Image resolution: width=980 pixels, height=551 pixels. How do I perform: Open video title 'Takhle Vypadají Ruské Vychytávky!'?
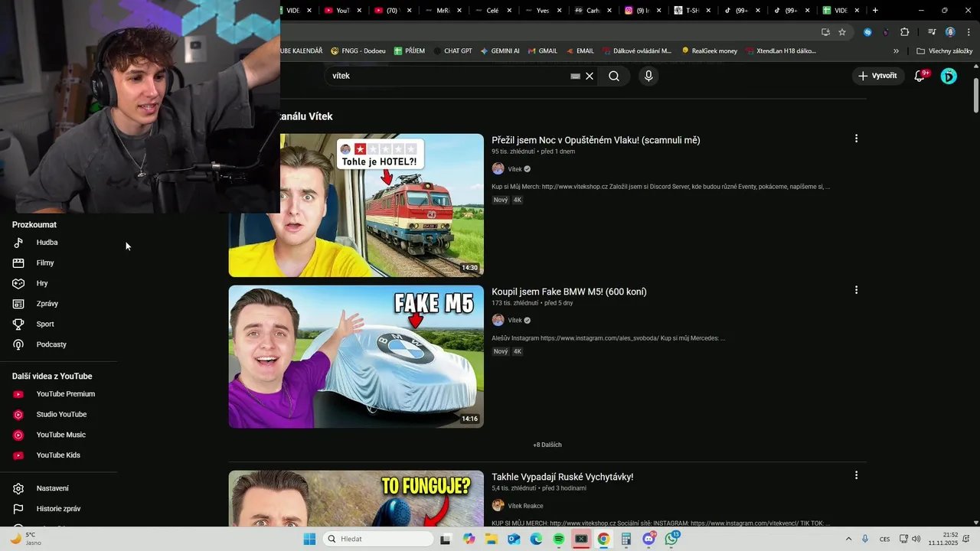click(562, 477)
